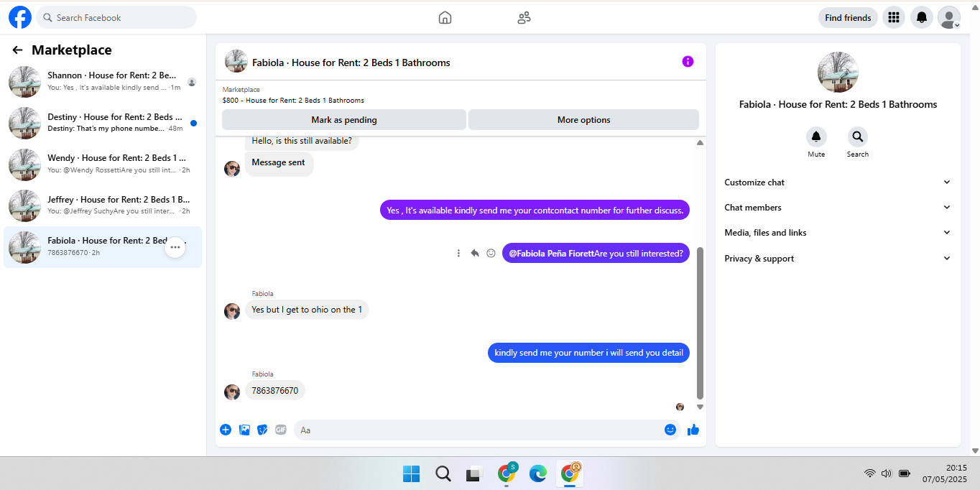Click Search Facebook field
The image size is (980, 490).
click(x=116, y=17)
